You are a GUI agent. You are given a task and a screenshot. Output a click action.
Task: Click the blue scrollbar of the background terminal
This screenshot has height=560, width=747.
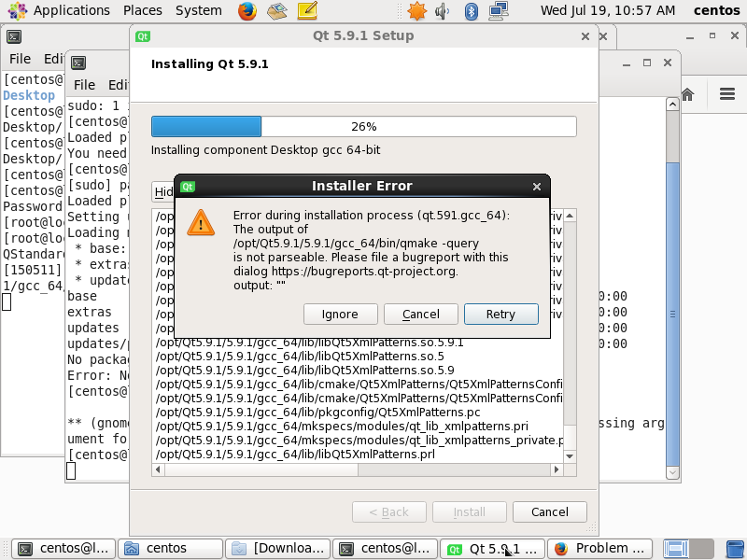click(x=672, y=315)
